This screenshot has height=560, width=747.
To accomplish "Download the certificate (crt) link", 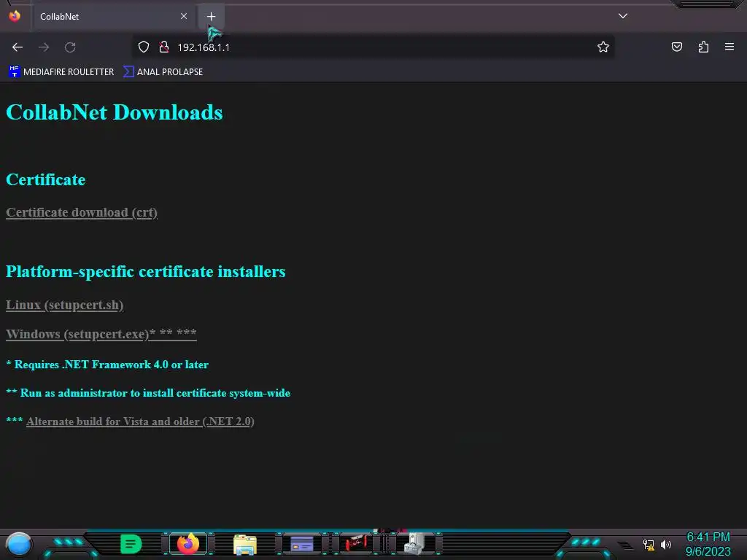I will click(82, 212).
